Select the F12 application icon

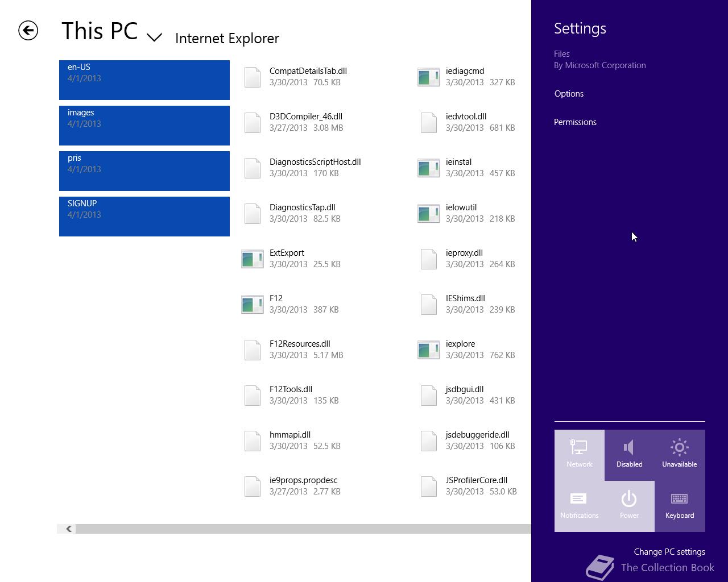[x=253, y=305]
